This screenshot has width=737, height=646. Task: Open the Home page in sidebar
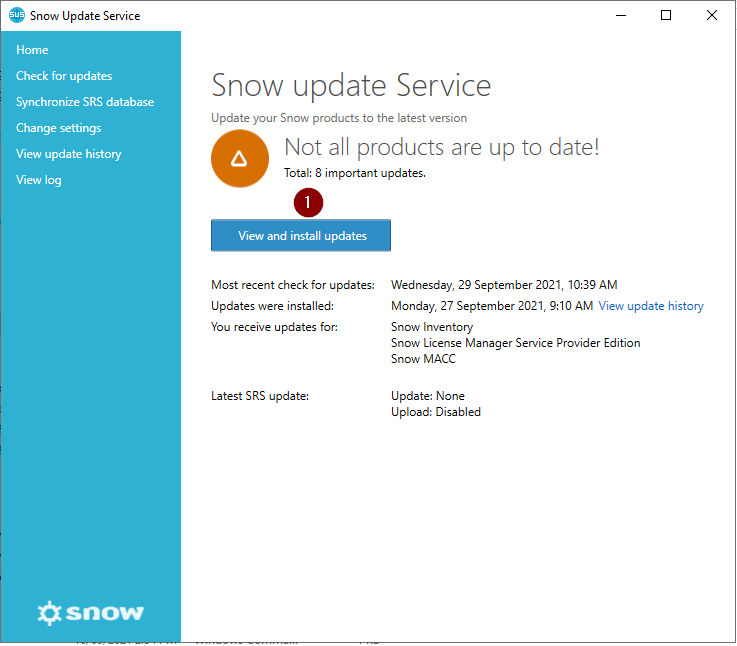[32, 50]
